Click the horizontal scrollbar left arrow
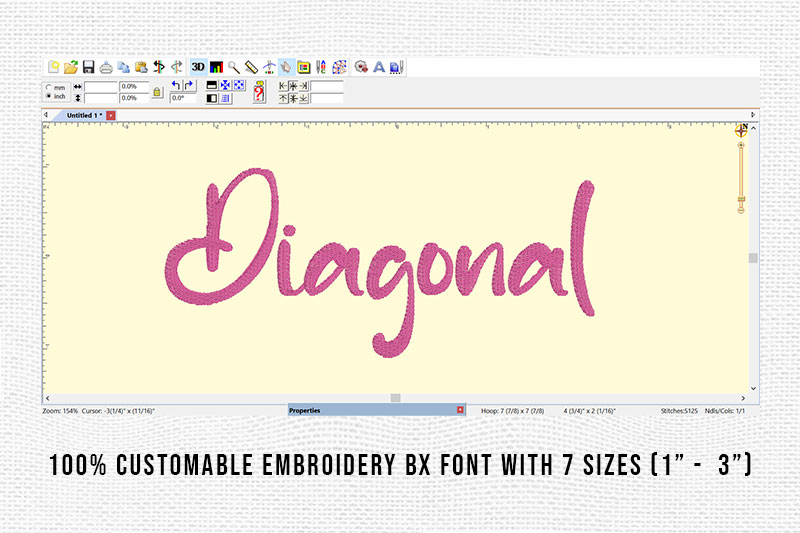The image size is (800, 533). pos(47,398)
